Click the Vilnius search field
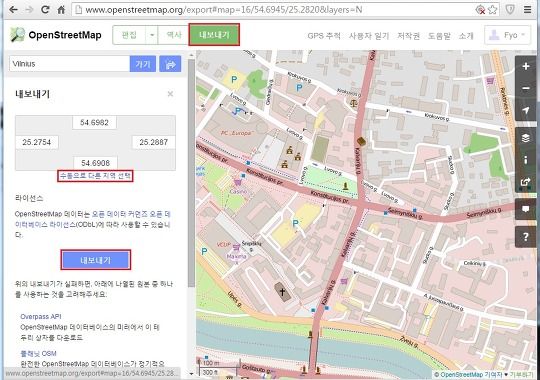The image size is (540, 380). point(69,64)
